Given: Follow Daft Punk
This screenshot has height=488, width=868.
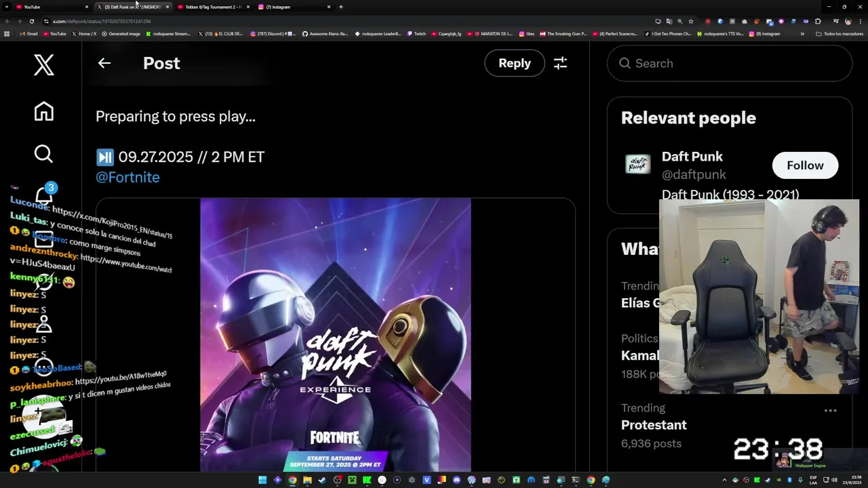Looking at the screenshot, I should tap(805, 165).
